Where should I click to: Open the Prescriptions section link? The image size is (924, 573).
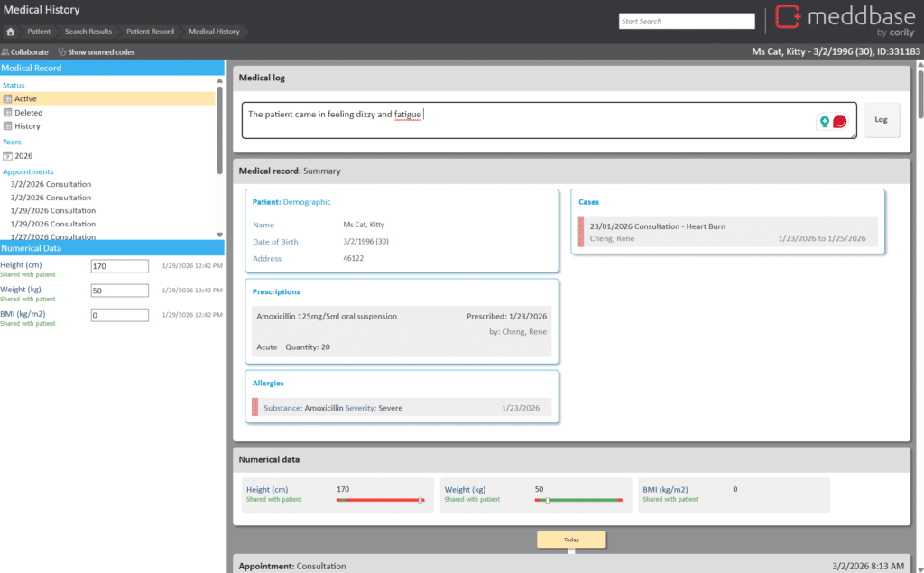pos(276,291)
